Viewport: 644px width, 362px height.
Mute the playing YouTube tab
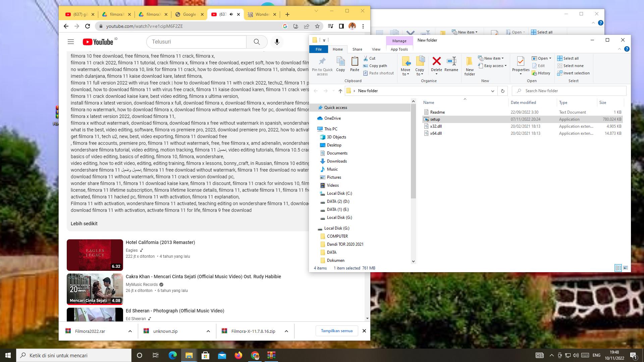point(231,14)
